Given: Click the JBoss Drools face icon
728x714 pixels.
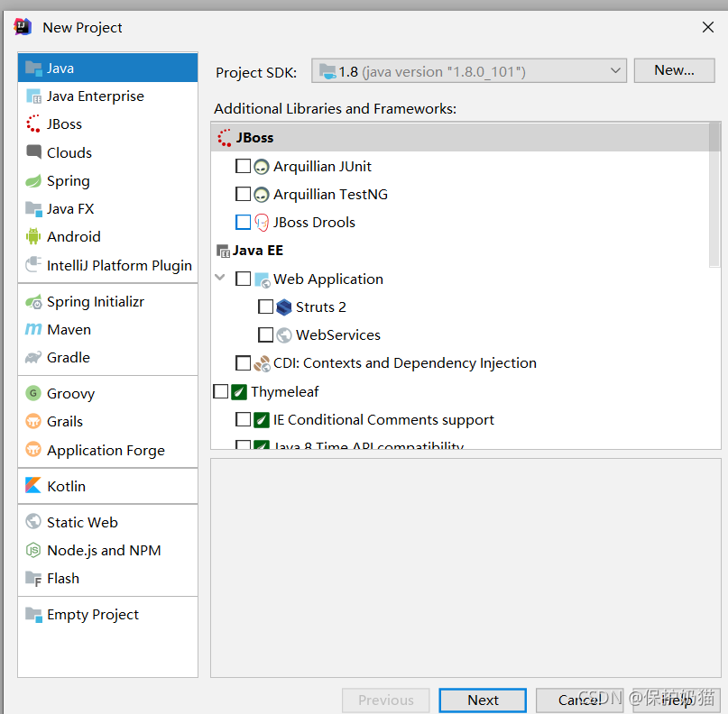Looking at the screenshot, I should [x=262, y=223].
